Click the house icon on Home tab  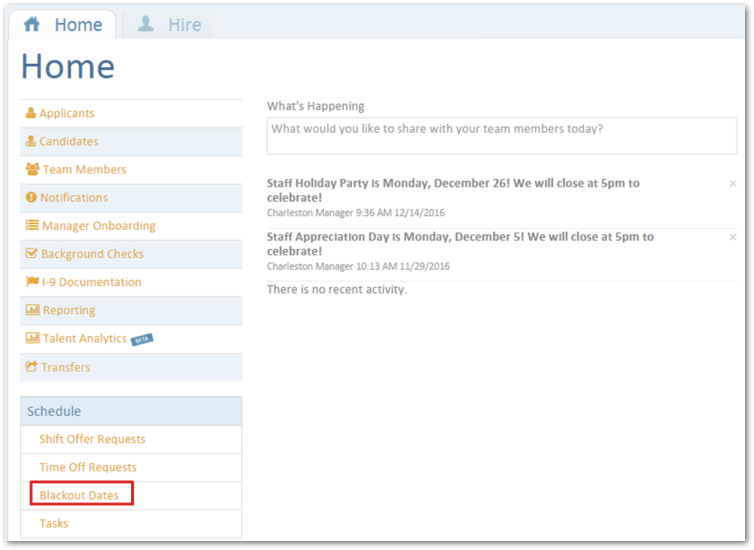pyautogui.click(x=32, y=24)
